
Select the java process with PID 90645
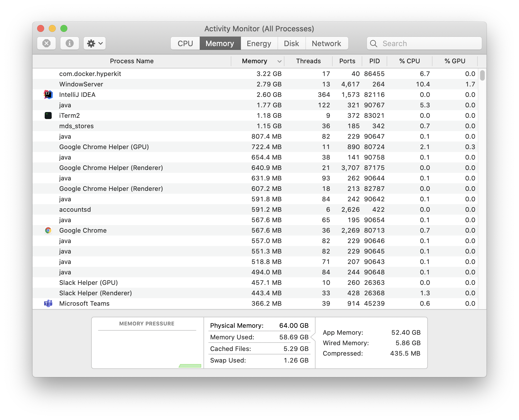(x=255, y=251)
